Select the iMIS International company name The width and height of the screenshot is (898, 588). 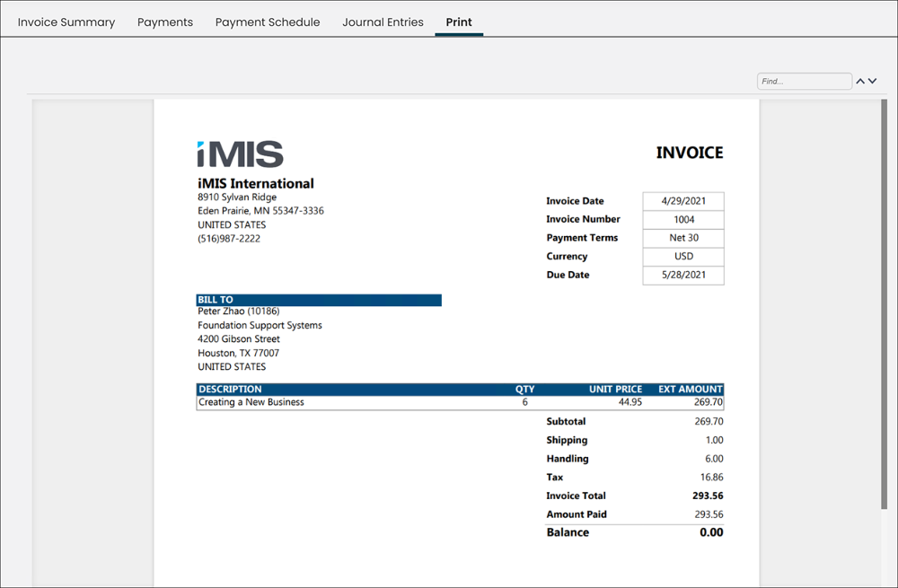pyautogui.click(x=255, y=184)
